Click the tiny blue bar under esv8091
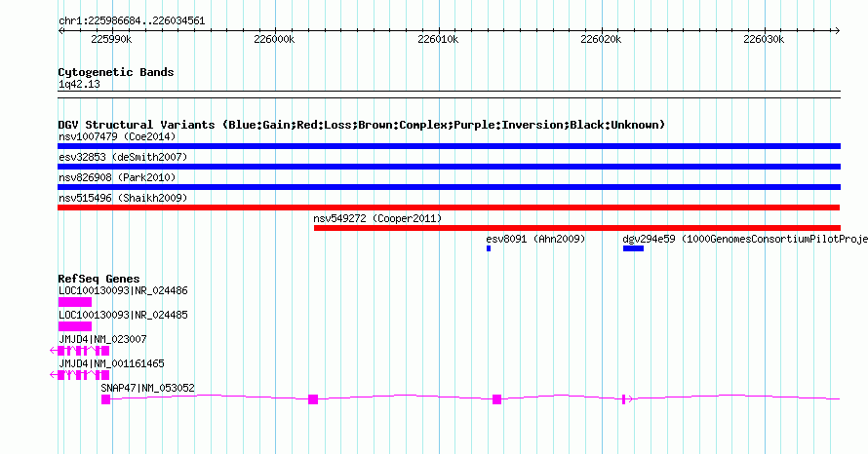The image size is (868, 454). (x=489, y=248)
